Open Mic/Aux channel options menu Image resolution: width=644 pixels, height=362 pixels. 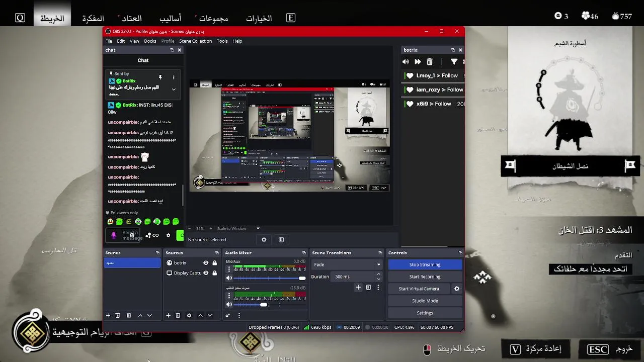(x=229, y=269)
